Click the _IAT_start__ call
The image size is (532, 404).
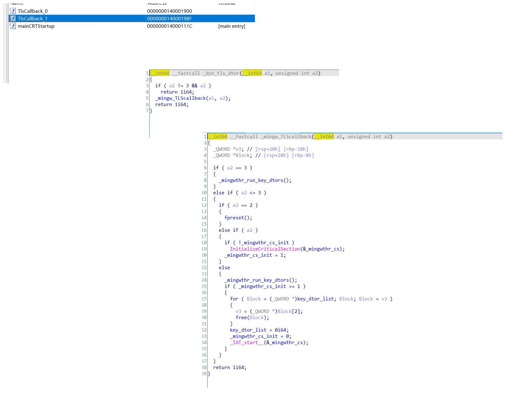[x=247, y=343]
